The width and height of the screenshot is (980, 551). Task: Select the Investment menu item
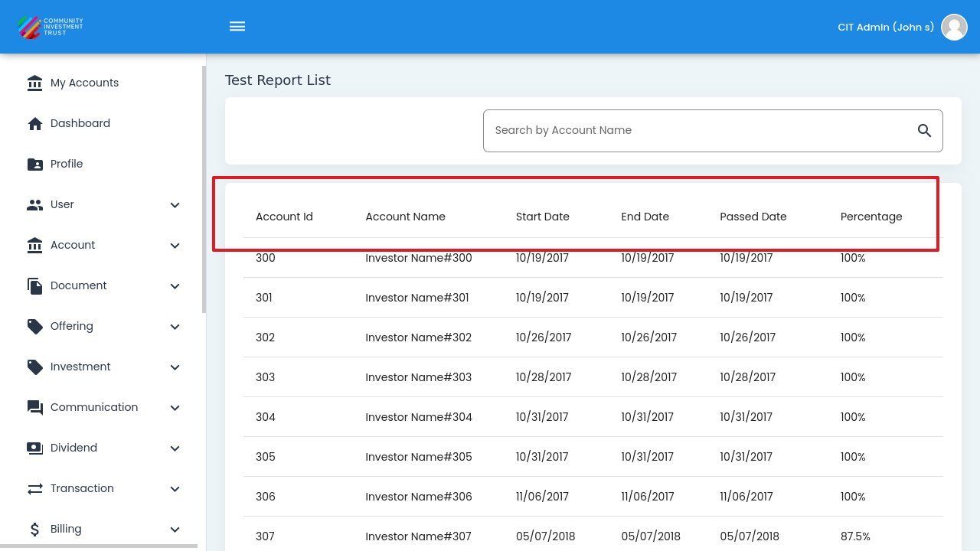coord(80,367)
